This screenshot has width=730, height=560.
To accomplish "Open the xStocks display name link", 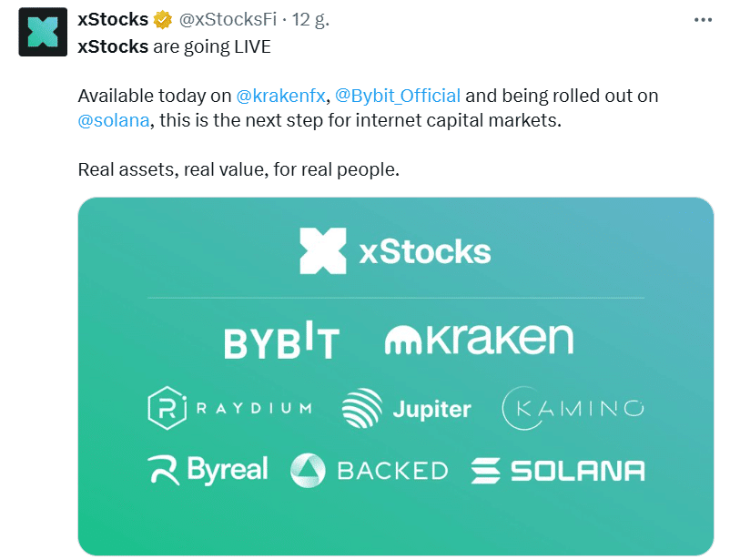I will click(113, 20).
